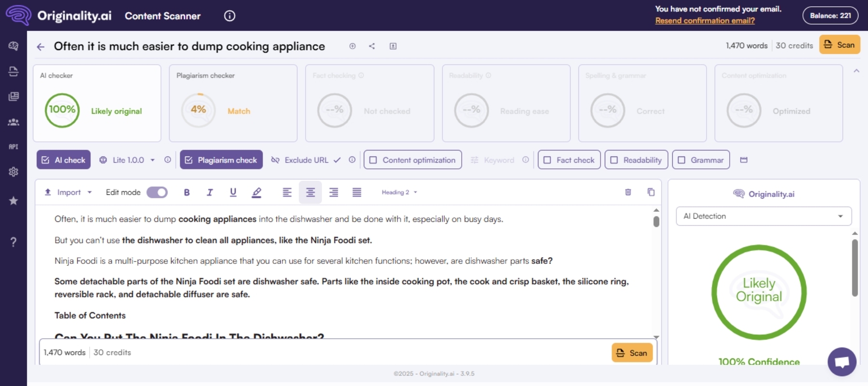This screenshot has width=868, height=386.
Task: Open the help question mark icon
Action: (13, 242)
